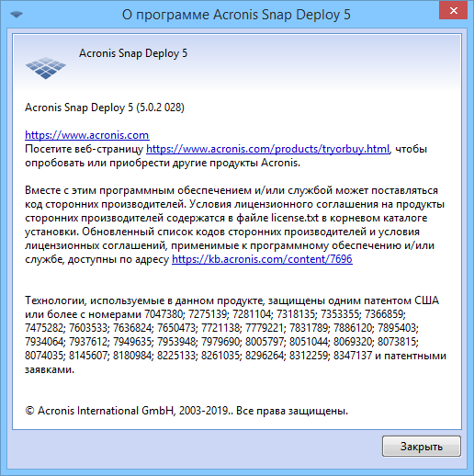Click the title "О программе Acronis Snap Deploy 5"
This screenshot has width=474, height=476.
coord(236,15)
